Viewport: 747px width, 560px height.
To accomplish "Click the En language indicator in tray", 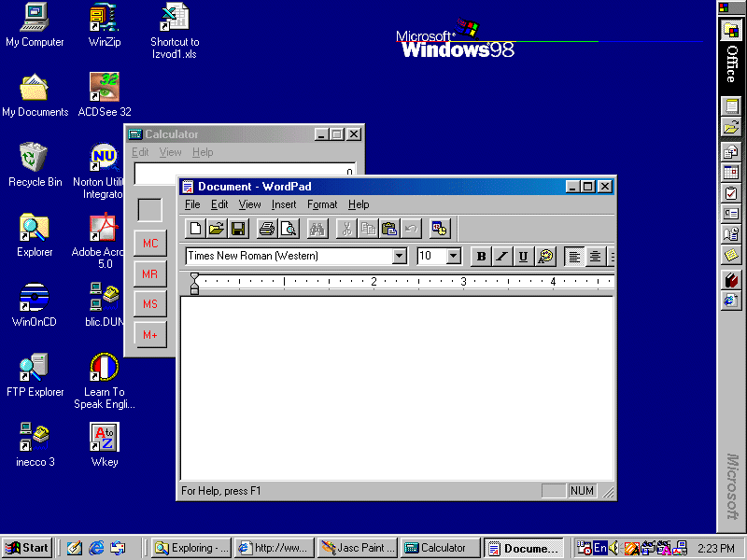I will (x=600, y=548).
